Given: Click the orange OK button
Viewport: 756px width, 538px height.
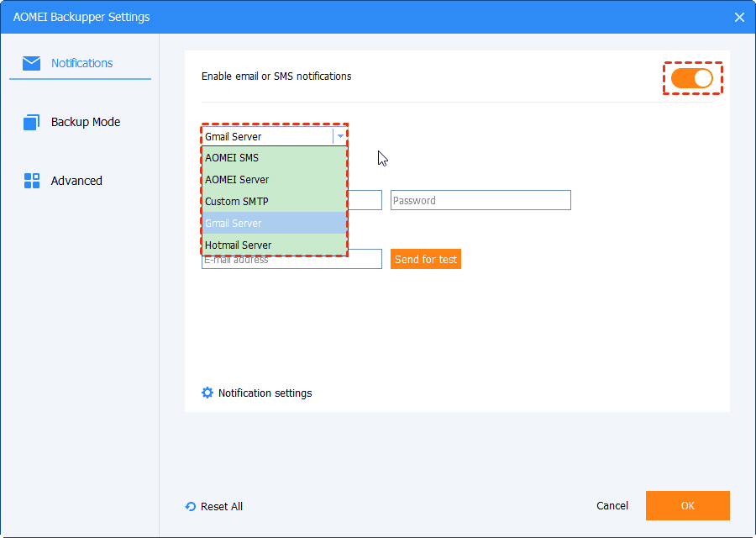Looking at the screenshot, I should coord(687,505).
